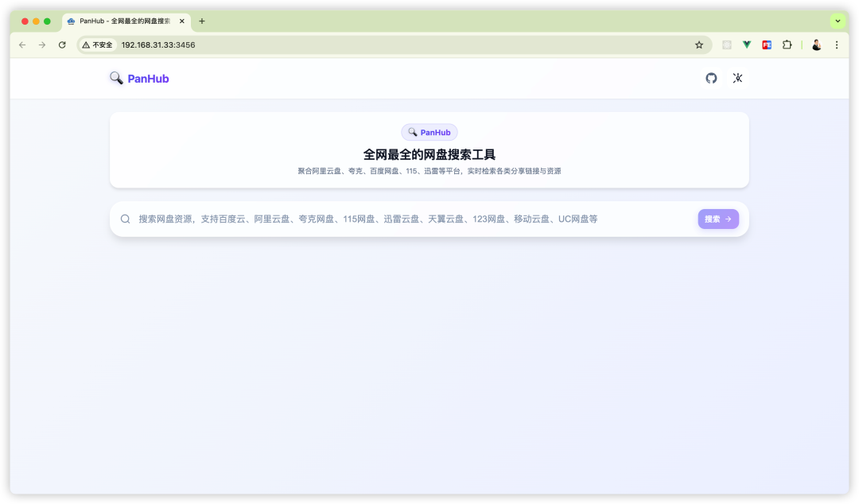
Task: Click the PanHub pill badge above the title
Action: click(x=429, y=132)
